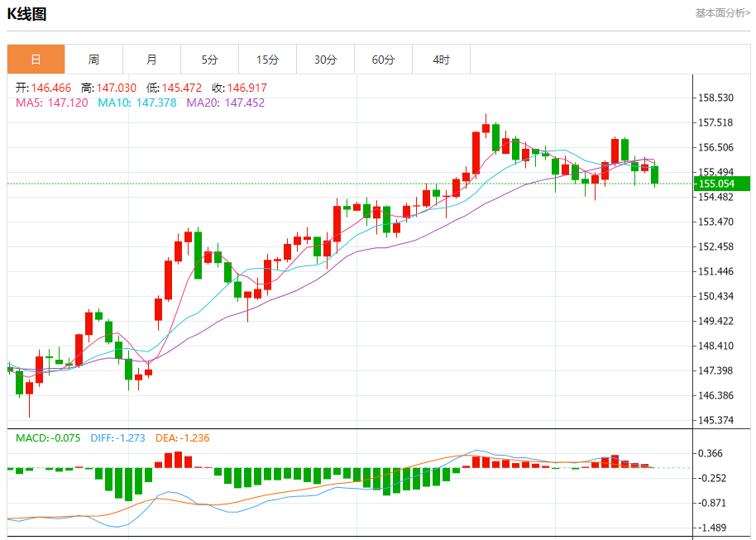Select the 日 daily chart tab

pyautogui.click(x=36, y=60)
